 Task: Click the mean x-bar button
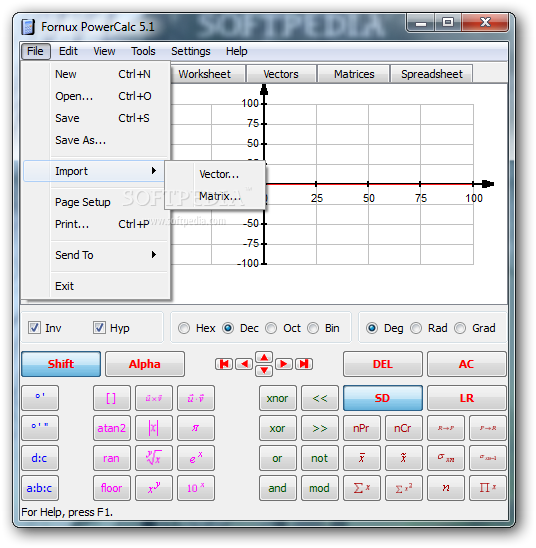coord(362,458)
